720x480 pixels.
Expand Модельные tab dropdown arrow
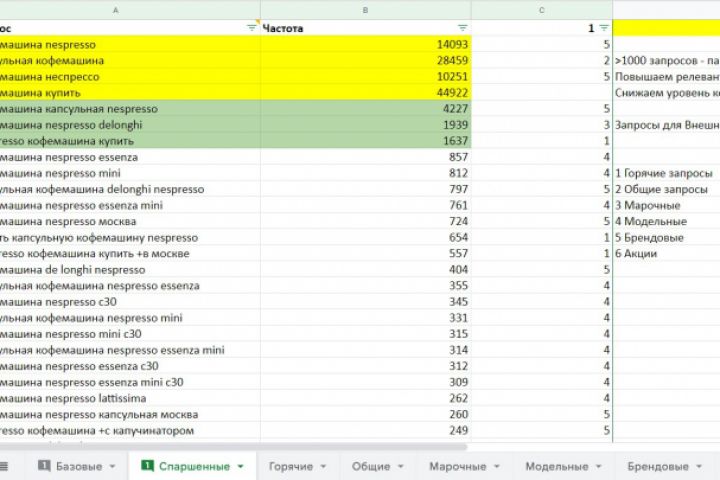(599, 467)
